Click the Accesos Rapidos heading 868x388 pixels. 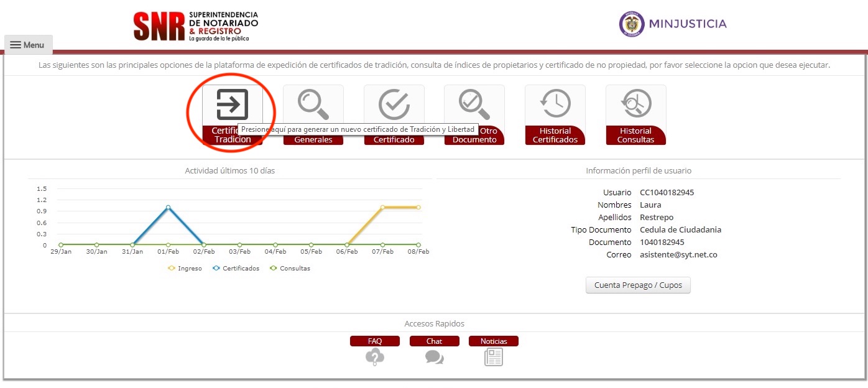coord(434,323)
